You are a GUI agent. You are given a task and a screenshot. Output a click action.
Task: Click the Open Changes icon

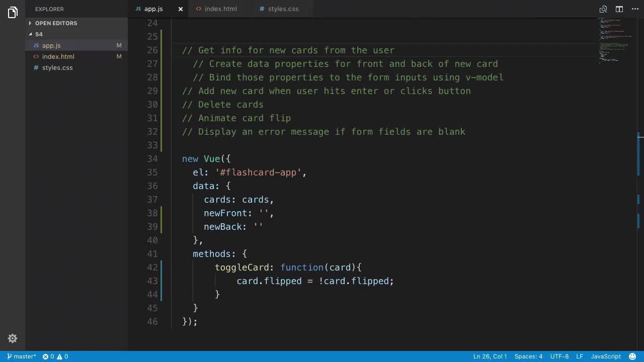click(603, 9)
